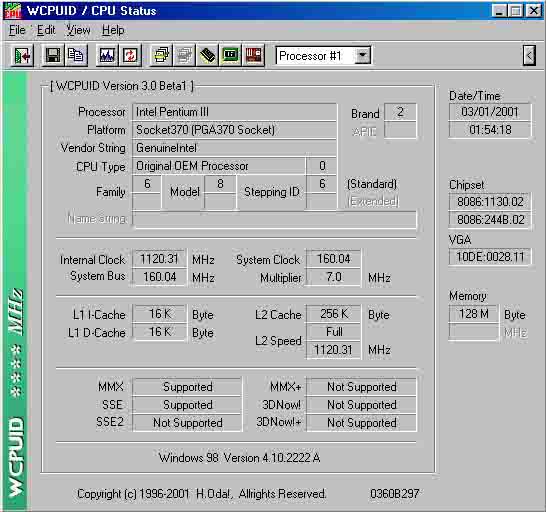Click the green chipset board icon
The width and height of the screenshot is (546, 512).
230,55
